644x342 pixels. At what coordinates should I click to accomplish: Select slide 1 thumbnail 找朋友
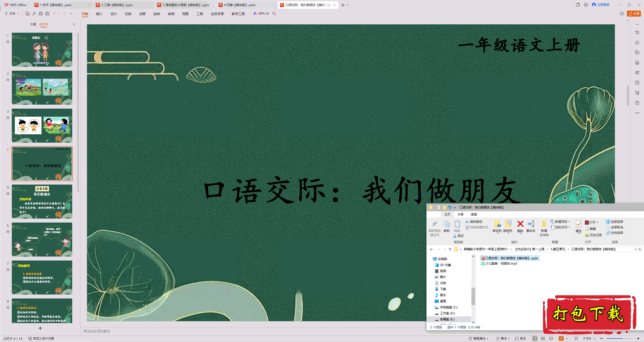click(42, 50)
